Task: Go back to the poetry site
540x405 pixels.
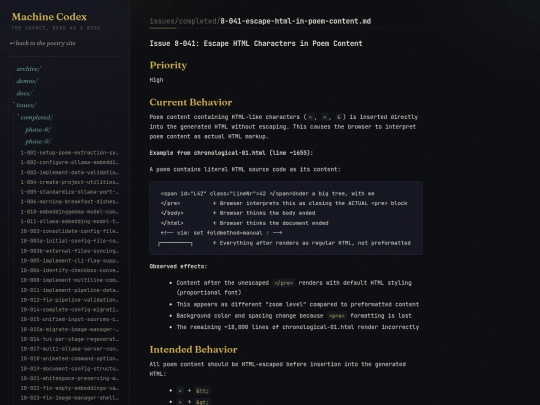Action: pos(43,43)
